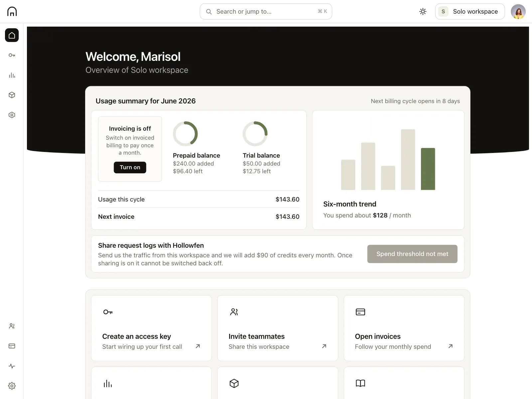The width and height of the screenshot is (532, 399).
Task: Click the people icon on the Invite teammates card
Action: click(x=234, y=312)
